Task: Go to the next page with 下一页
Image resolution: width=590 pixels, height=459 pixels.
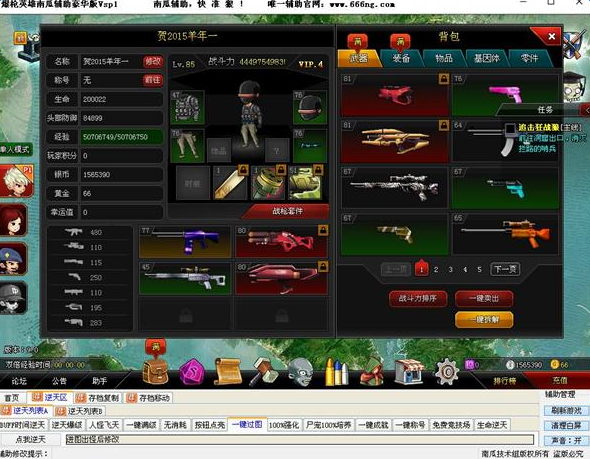Action: pos(505,269)
